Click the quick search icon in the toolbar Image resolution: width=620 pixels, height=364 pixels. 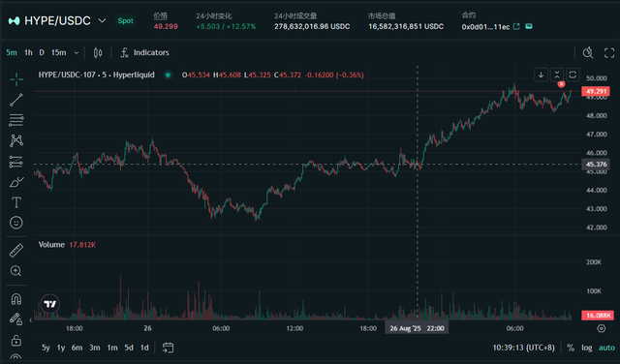(x=588, y=52)
